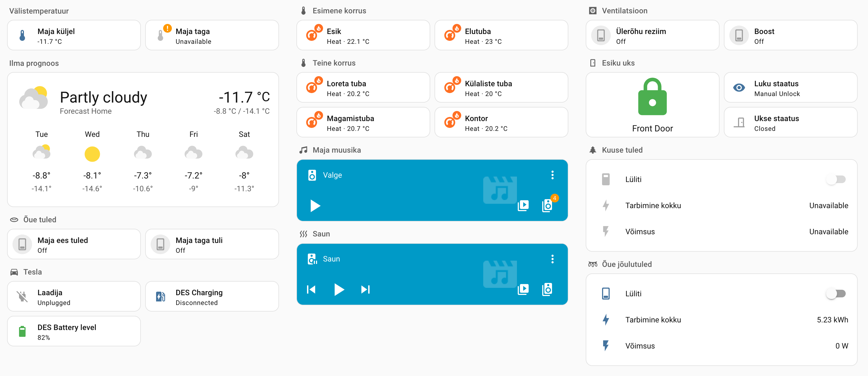
Task: Toggle the ventilation Boost switch
Action: 739,35
